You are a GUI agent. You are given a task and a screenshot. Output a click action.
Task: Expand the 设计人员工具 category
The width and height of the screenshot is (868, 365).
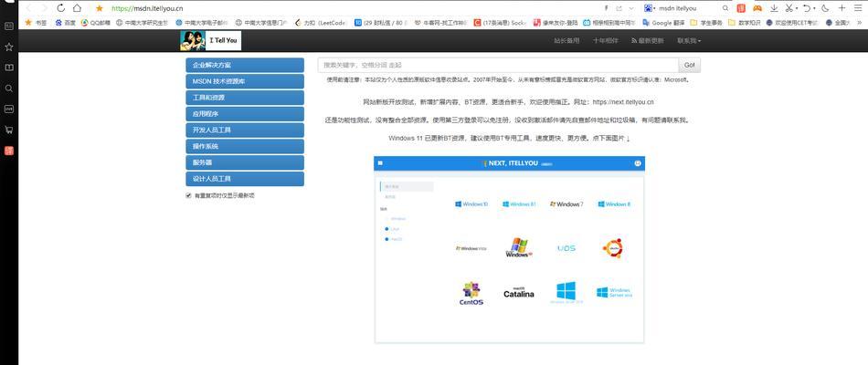(245, 179)
